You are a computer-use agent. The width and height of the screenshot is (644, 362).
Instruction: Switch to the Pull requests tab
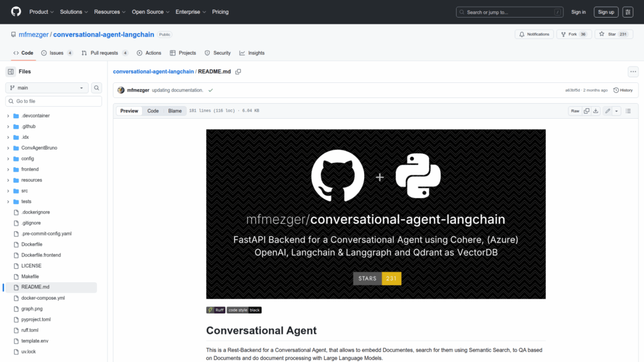coord(105,53)
